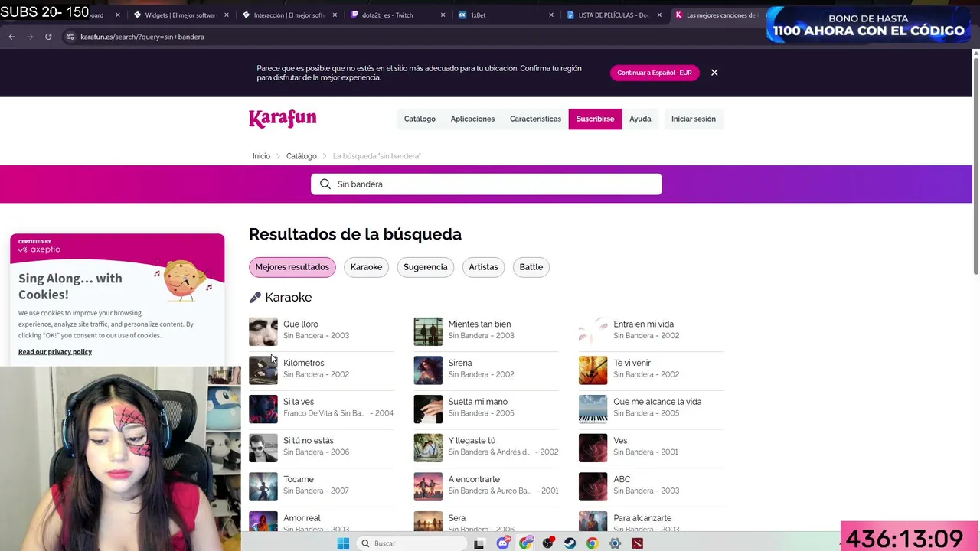This screenshot has width=980, height=551.
Task: Close the region warning banner
Action: tap(714, 73)
